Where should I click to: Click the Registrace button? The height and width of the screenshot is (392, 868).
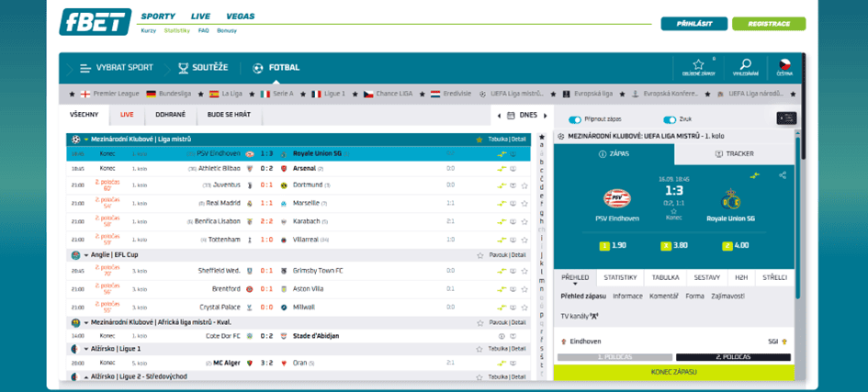click(x=769, y=24)
